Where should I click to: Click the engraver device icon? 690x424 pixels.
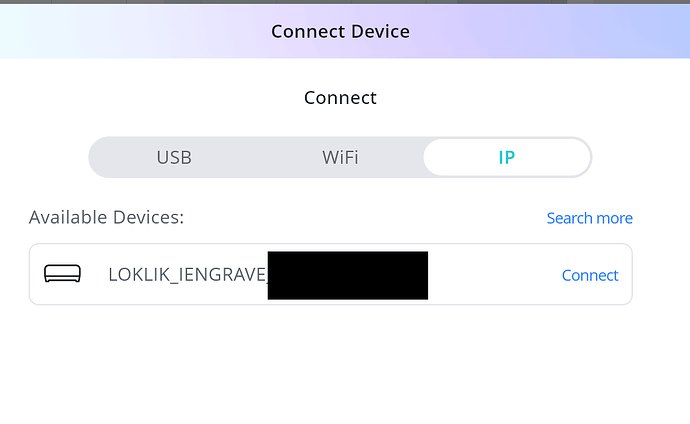pos(64,274)
